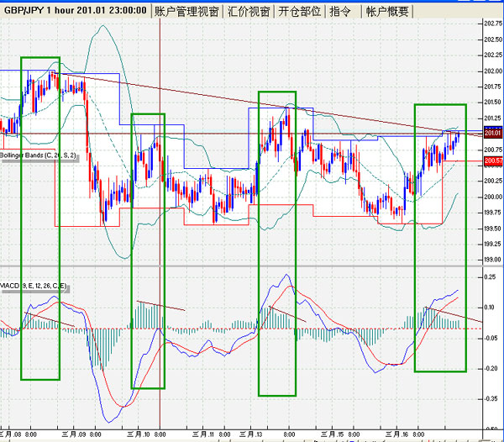
Task: Click the 200.57 red price tag
Action: pyautogui.click(x=493, y=160)
